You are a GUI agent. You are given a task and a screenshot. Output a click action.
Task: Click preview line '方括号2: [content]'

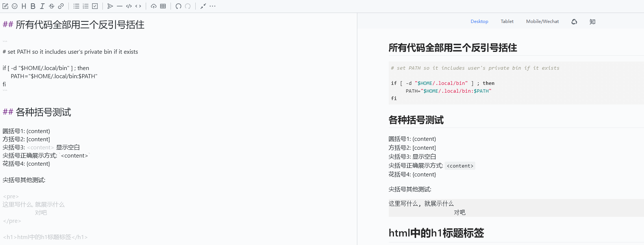pos(412,148)
